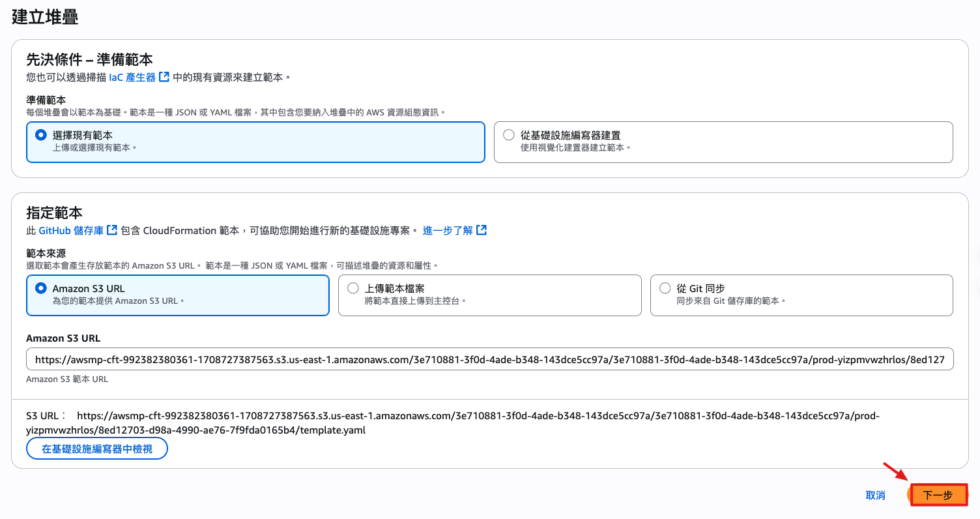Click the 指定範本 section title
980x519 pixels.
pos(54,213)
